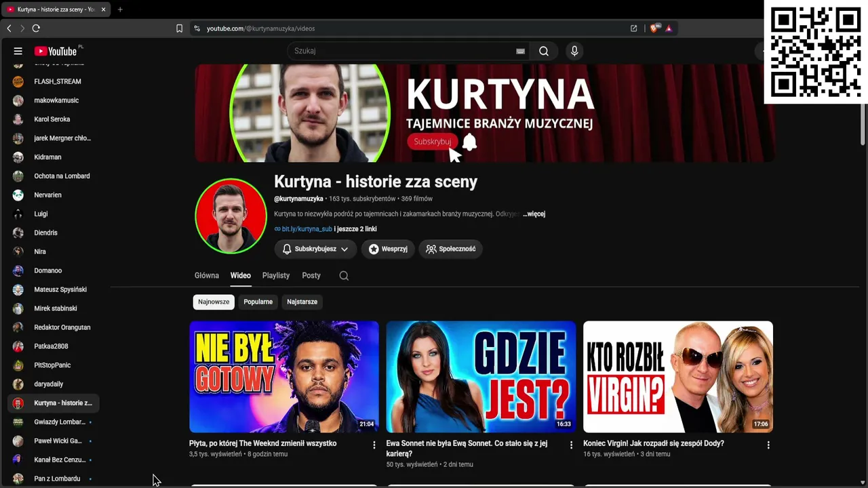Open 'Patkaa2808' in sidebar subscriptions

pos(54,346)
